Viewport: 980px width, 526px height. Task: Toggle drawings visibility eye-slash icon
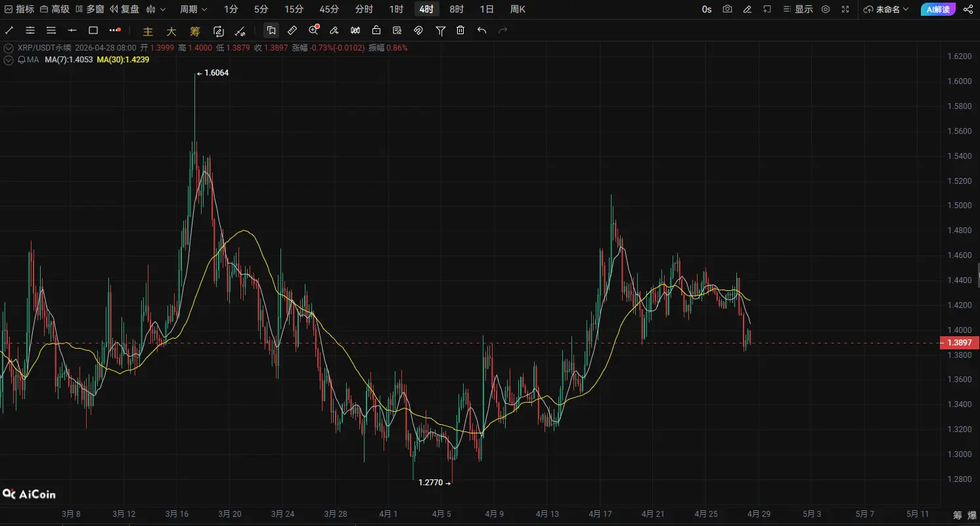coord(418,30)
